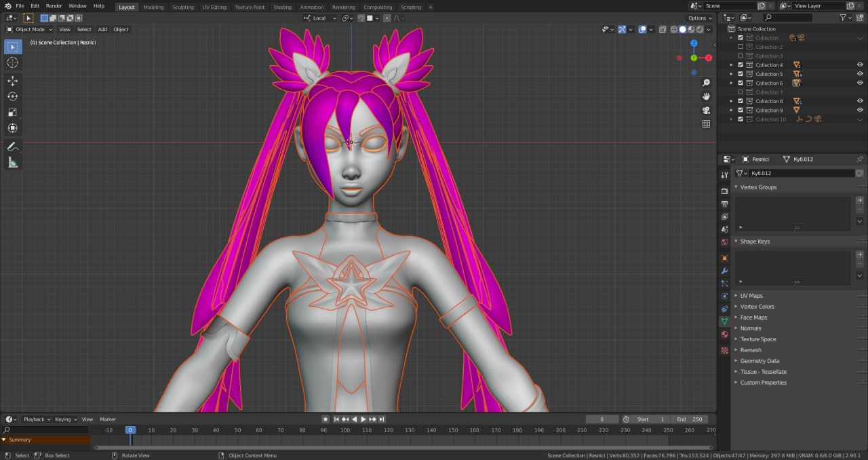Open the Render menu
The height and width of the screenshot is (460, 868).
pos(54,6)
